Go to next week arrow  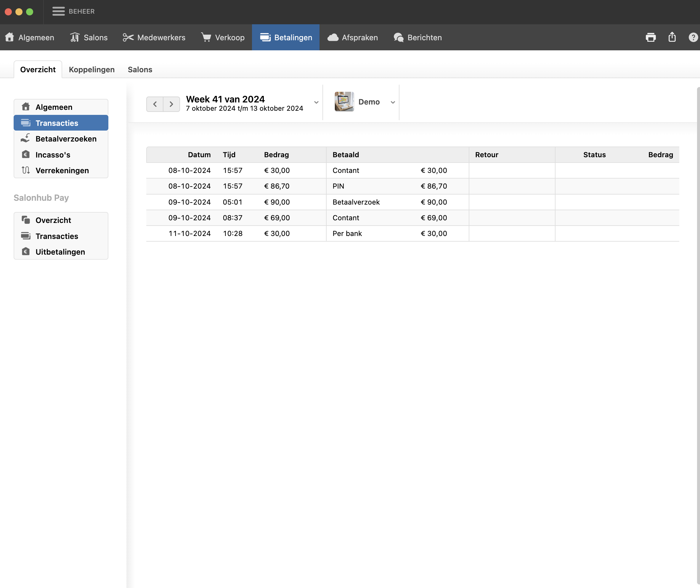(171, 104)
